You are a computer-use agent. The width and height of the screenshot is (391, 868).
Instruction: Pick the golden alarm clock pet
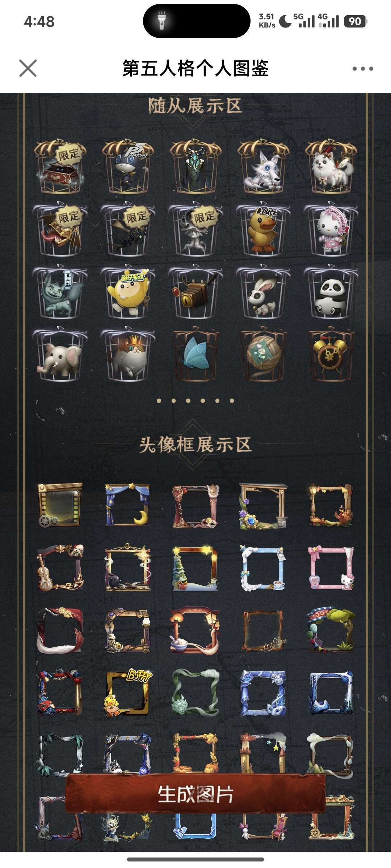pos(331,354)
